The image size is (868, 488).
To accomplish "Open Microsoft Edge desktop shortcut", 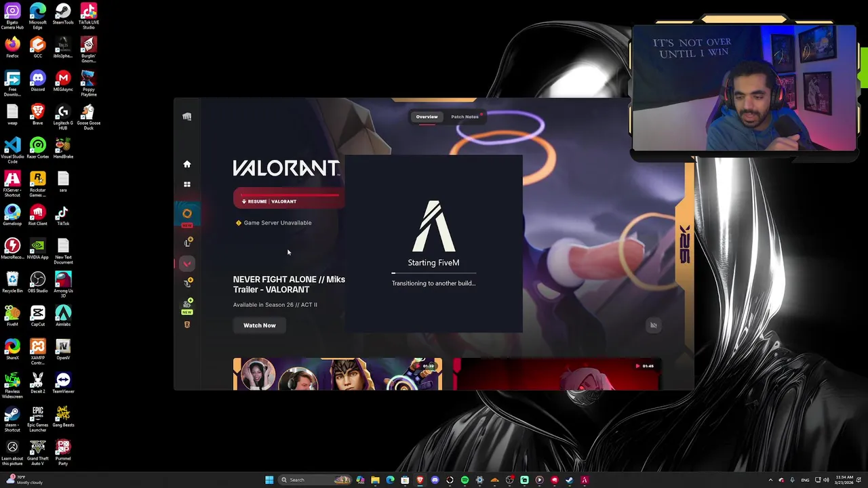I will (38, 16).
